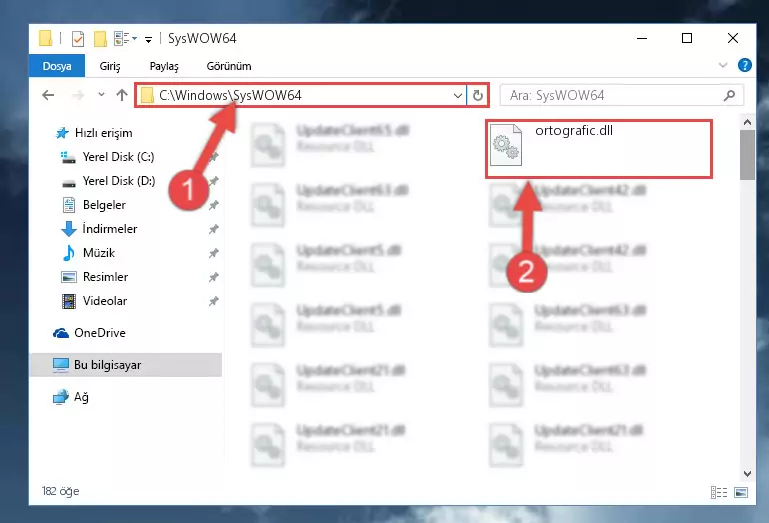
Task: Switch to large icons view in status bar
Action: [x=741, y=492]
